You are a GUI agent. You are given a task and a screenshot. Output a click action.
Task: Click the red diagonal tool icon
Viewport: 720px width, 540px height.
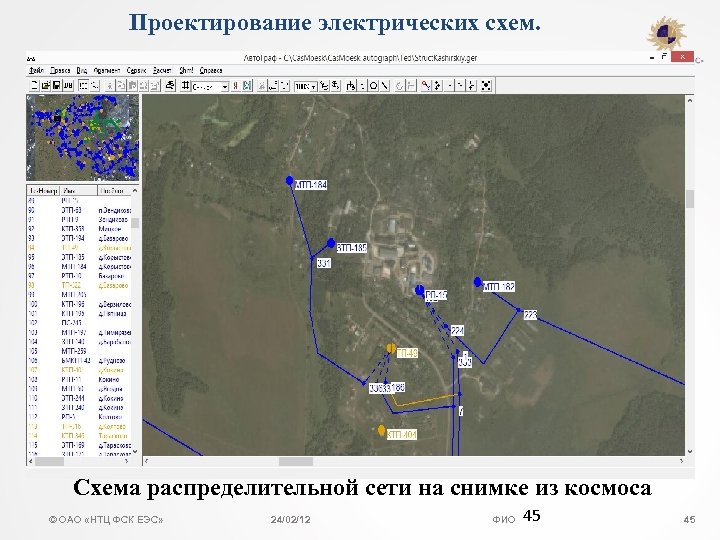[426, 86]
